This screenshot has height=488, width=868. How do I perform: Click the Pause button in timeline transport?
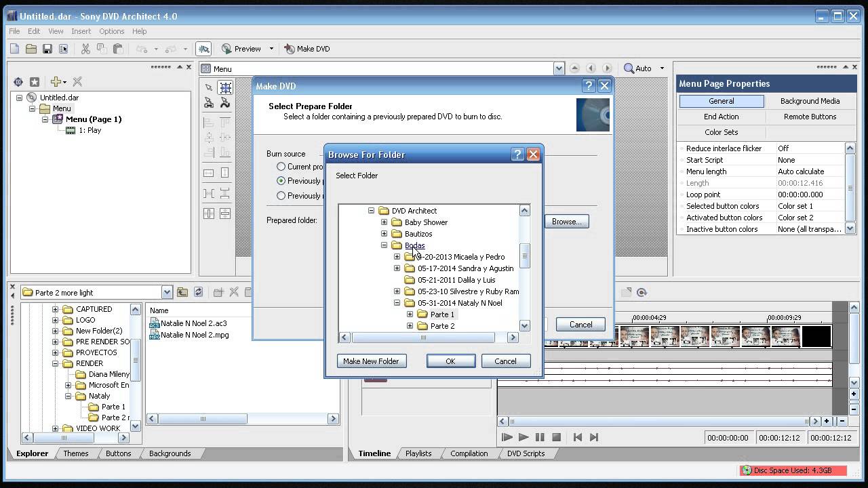point(540,437)
